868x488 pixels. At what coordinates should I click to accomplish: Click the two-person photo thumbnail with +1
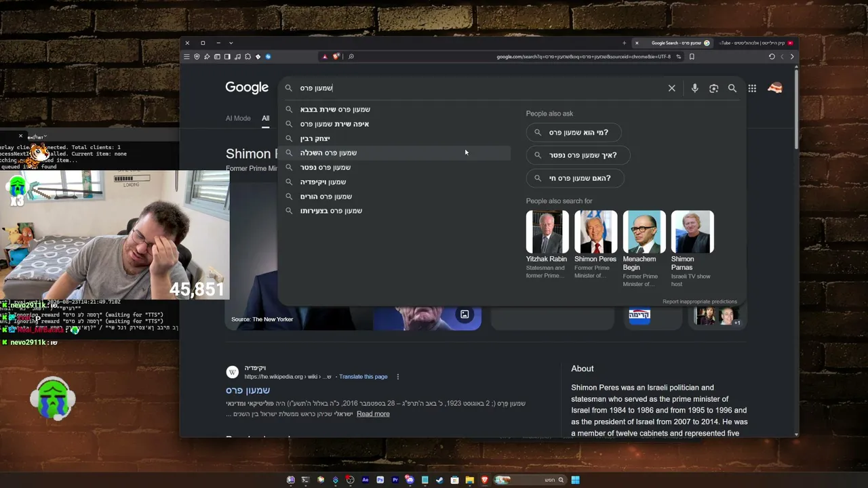tap(717, 316)
